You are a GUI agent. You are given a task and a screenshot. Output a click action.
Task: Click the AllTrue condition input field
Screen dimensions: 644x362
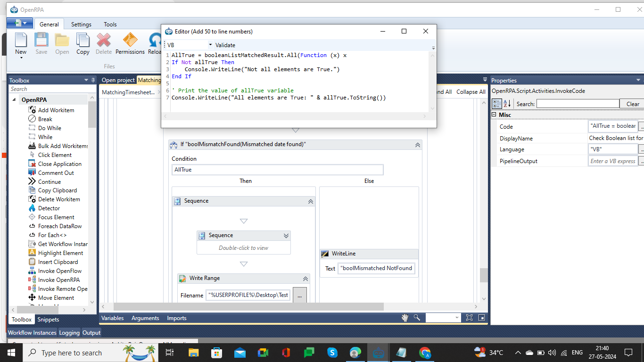277,170
